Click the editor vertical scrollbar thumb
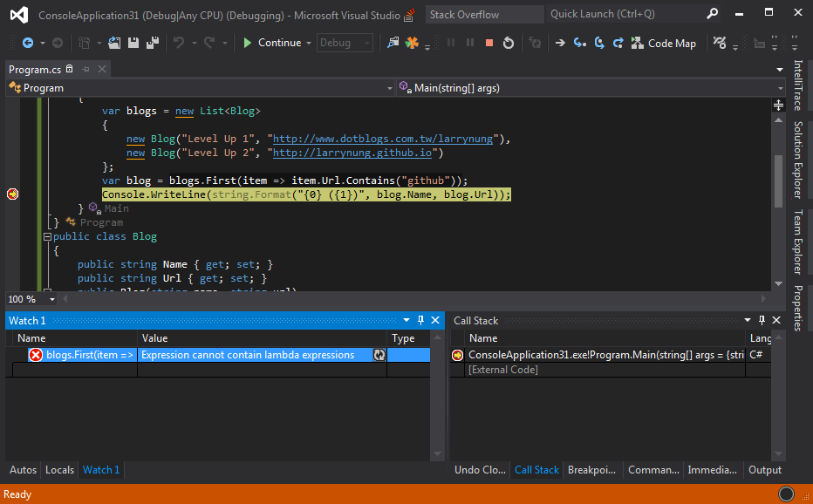 (x=778, y=181)
